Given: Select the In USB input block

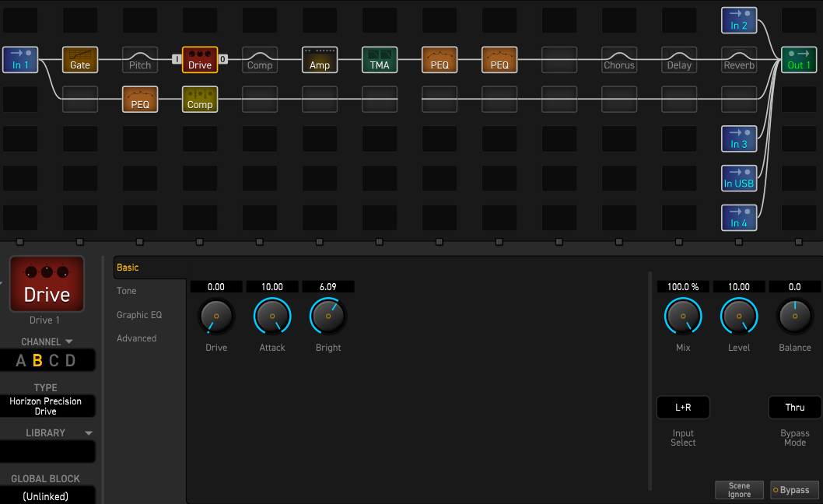Looking at the screenshot, I should 739,178.
